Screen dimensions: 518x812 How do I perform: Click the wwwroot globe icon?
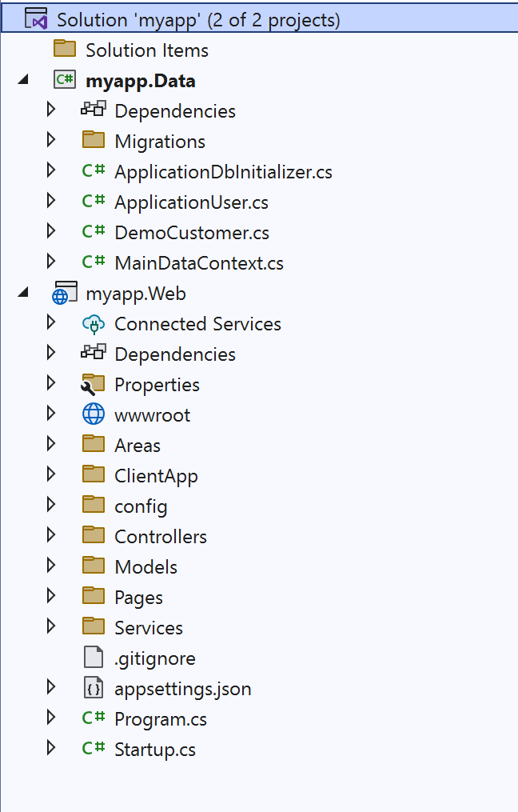94,415
